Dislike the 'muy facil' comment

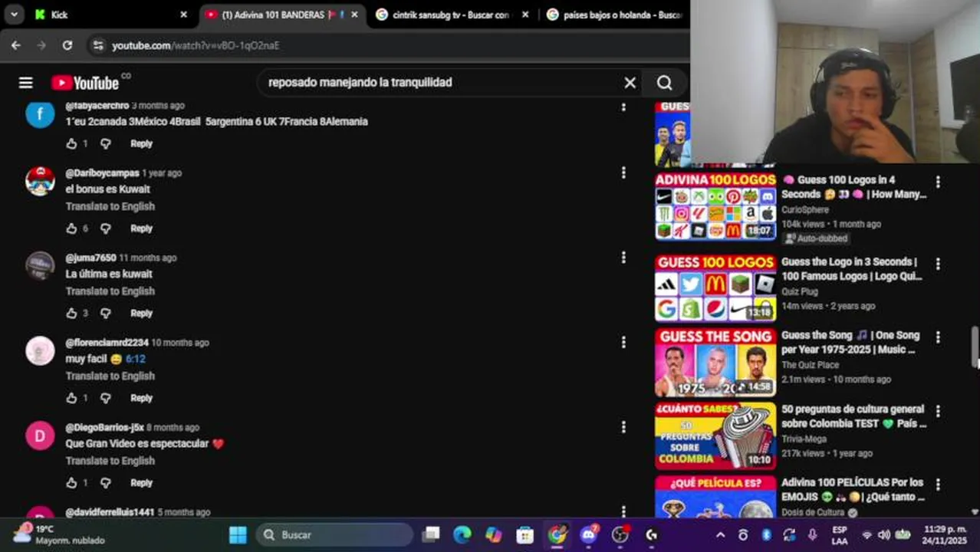[106, 398]
